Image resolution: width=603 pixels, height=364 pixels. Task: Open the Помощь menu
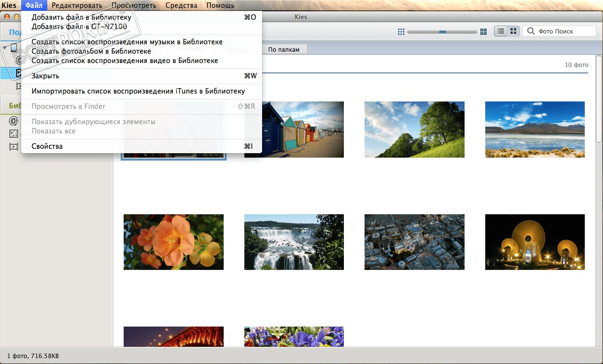pos(220,5)
